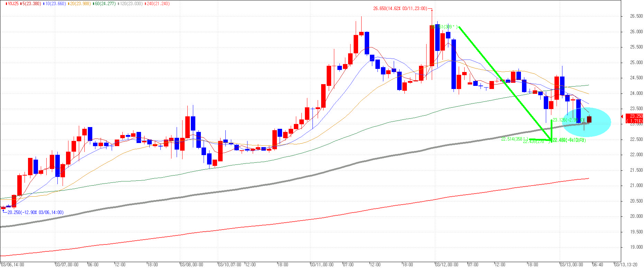Select the last dark red candlestick

589,119
